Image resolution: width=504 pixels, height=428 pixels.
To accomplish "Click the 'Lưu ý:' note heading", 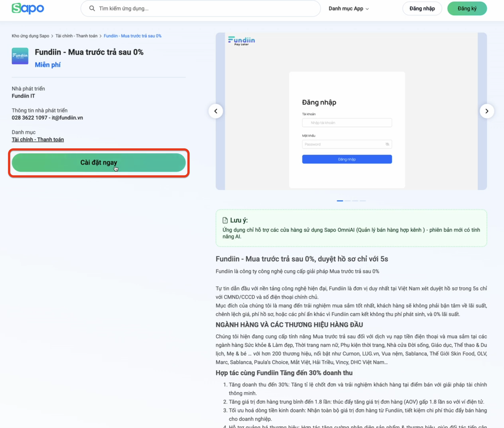I will pos(239,220).
